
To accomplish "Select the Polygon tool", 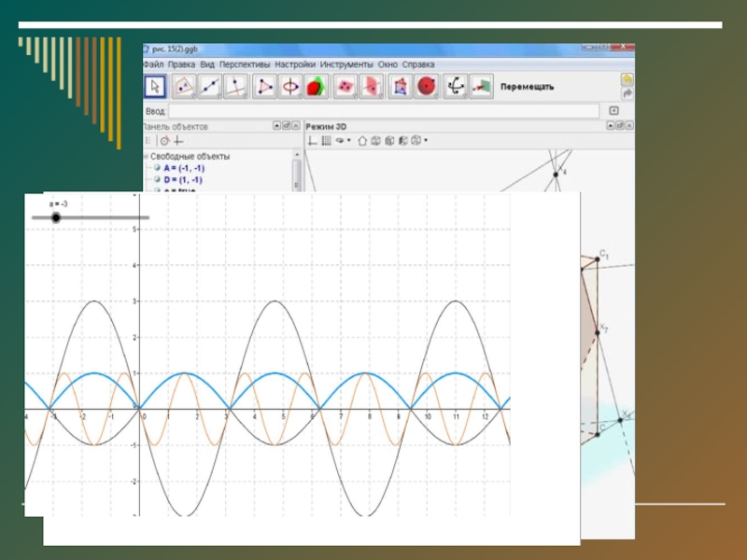I will pos(266,87).
